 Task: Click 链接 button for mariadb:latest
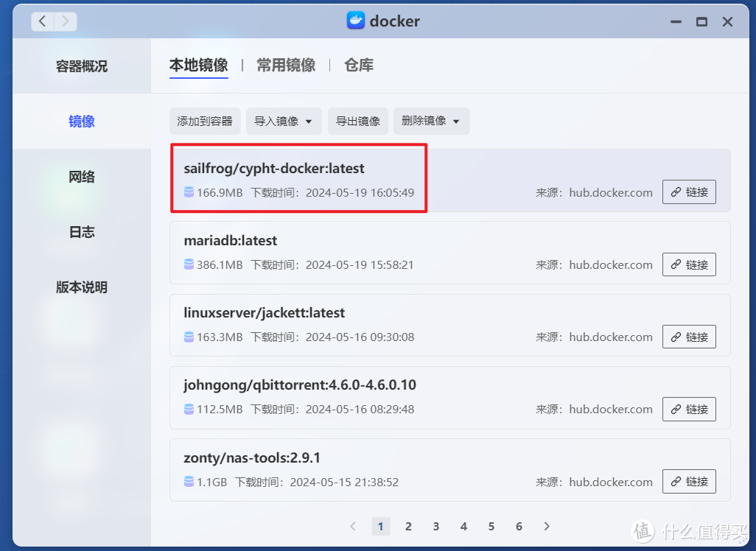pyautogui.click(x=689, y=264)
